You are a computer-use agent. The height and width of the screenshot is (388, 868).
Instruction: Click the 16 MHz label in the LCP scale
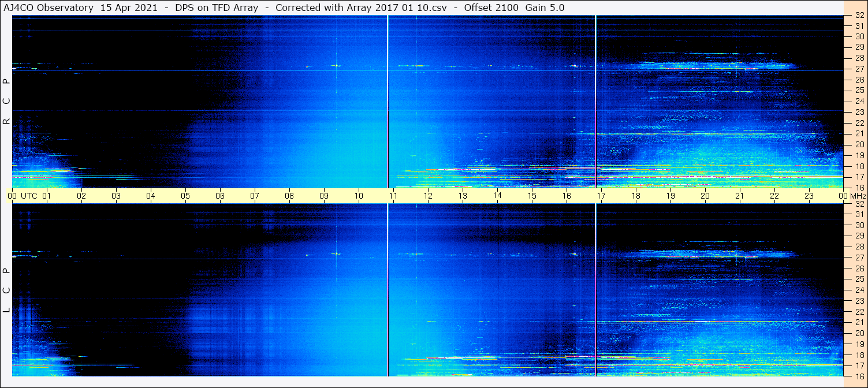[859, 376]
